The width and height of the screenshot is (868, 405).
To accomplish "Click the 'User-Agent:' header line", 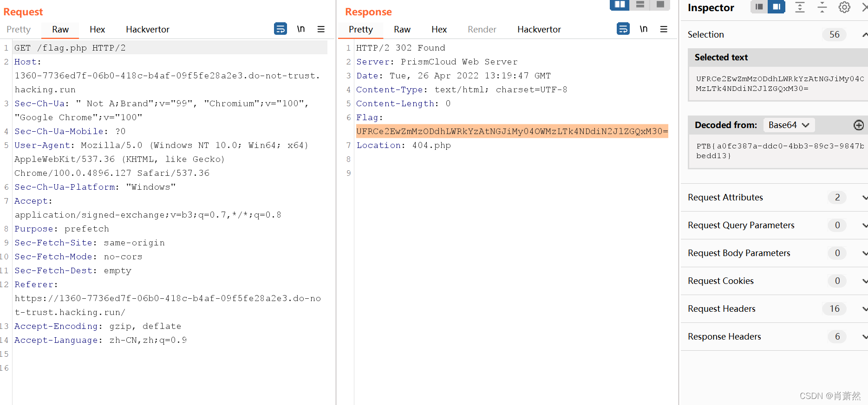I will click(x=162, y=145).
